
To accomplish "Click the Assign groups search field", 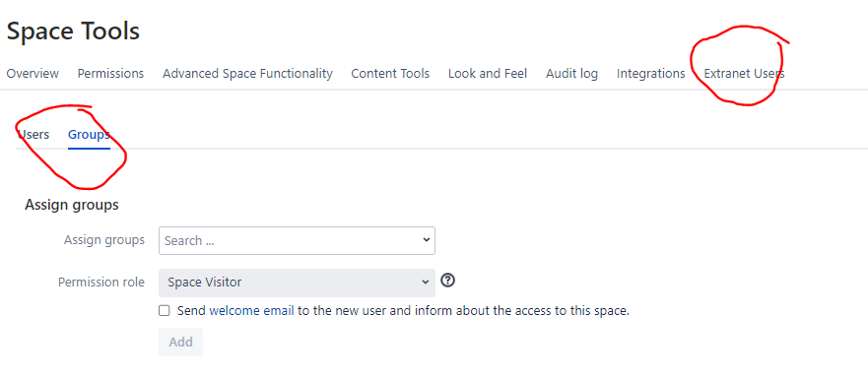I will (297, 240).
